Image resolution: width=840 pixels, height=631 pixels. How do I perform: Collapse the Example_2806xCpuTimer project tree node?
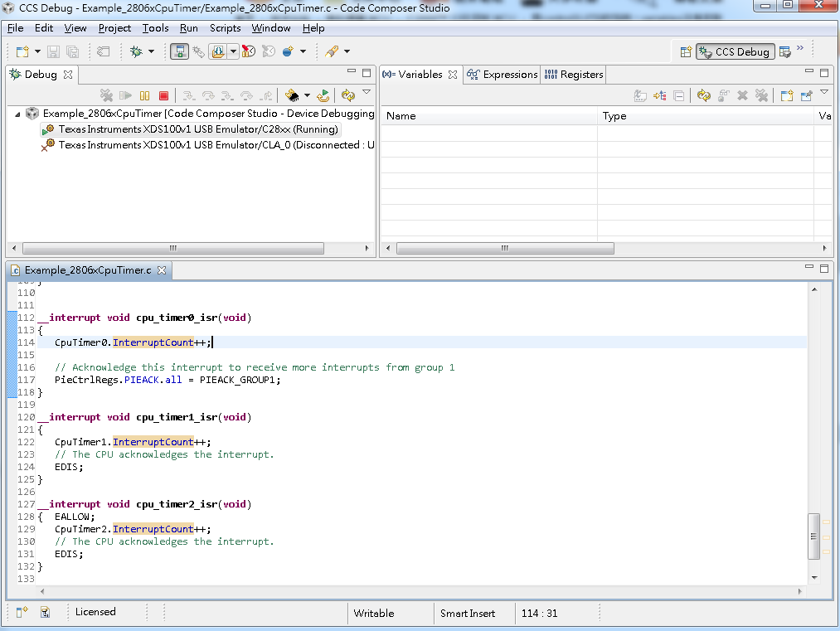click(18, 114)
